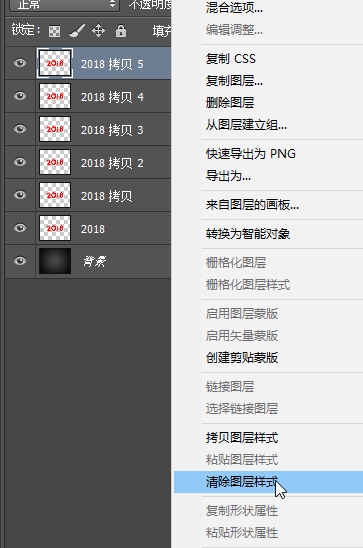This screenshot has height=548, width=363.
Task: Select the 2018 拷贝 4 layer thumbnail
Action: [55, 96]
